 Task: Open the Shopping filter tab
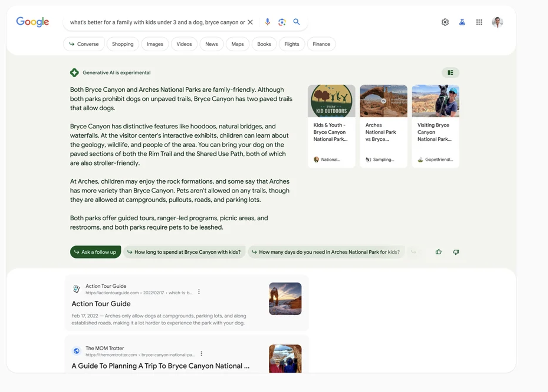click(123, 44)
